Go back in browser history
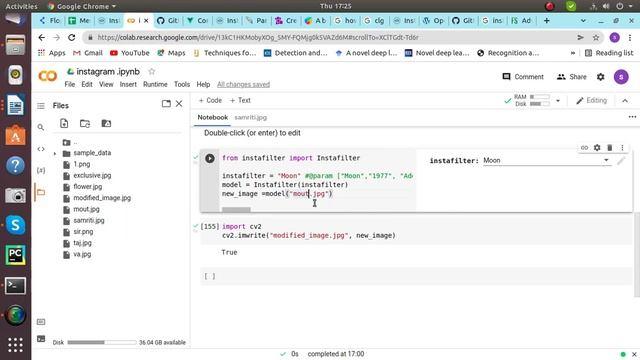640x360 pixels. 42,38
